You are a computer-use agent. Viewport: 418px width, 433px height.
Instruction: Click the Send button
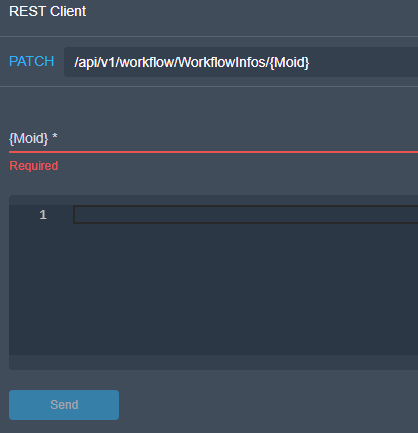[64, 405]
